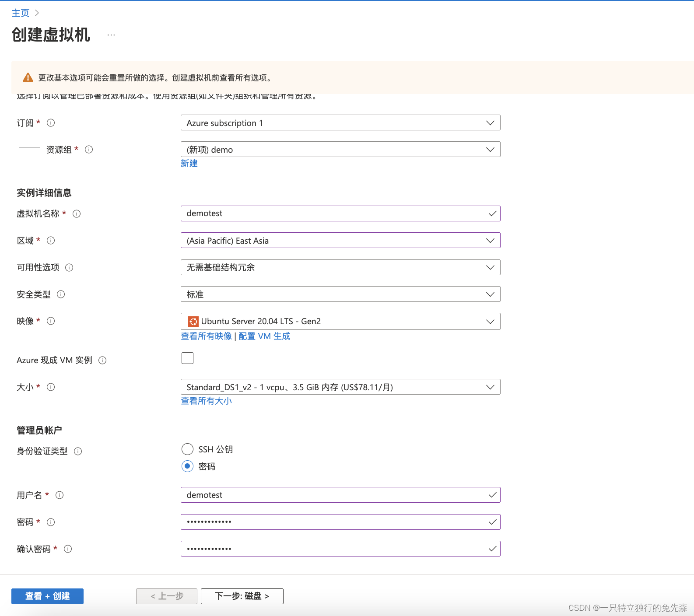Viewport: 694px width, 616px height.
Task: Enable the Azure 现成 VM 实例 checkbox
Action: pyautogui.click(x=187, y=358)
